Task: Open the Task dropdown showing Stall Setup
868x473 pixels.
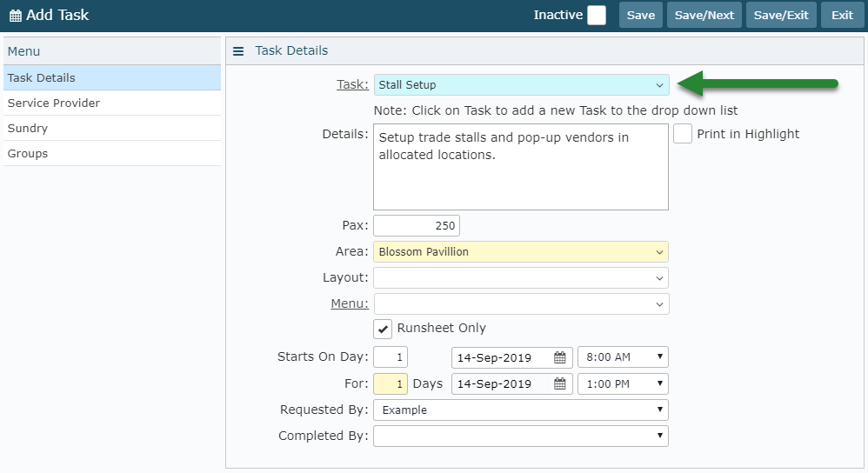Action: 522,84
